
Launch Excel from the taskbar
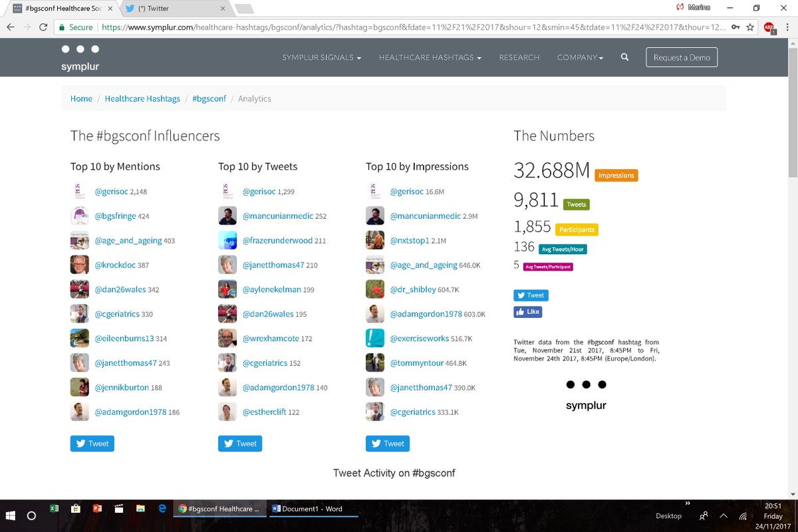coord(55,509)
